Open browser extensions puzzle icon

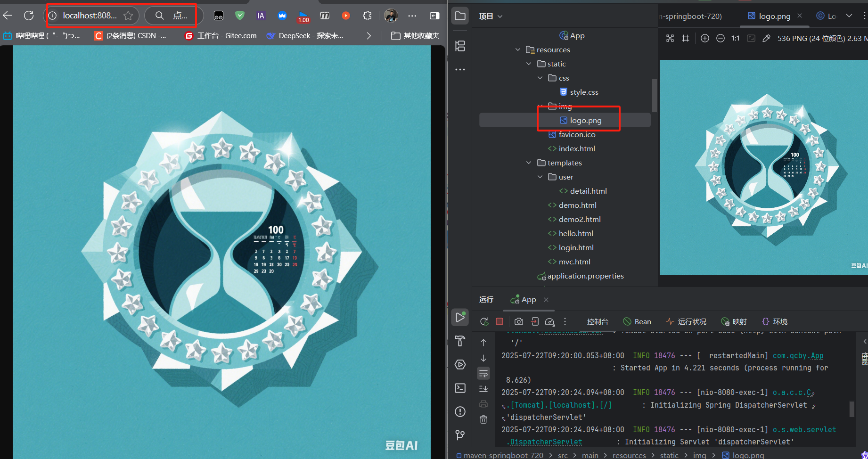[x=367, y=16]
